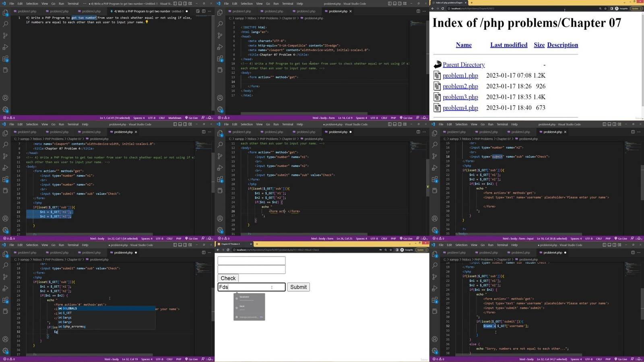Open the problem2.php link in directory listing
The image size is (644, 362).
[x=460, y=86]
